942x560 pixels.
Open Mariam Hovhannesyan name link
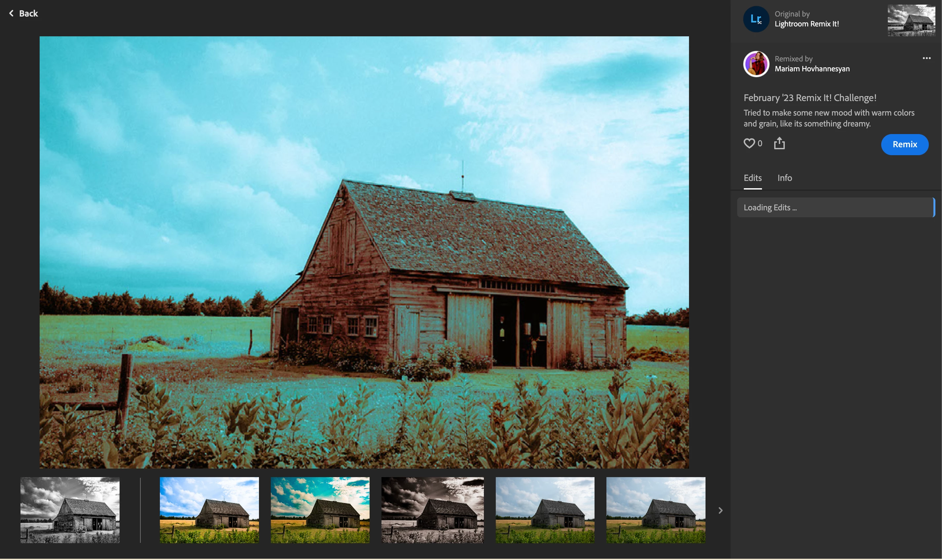pos(812,69)
